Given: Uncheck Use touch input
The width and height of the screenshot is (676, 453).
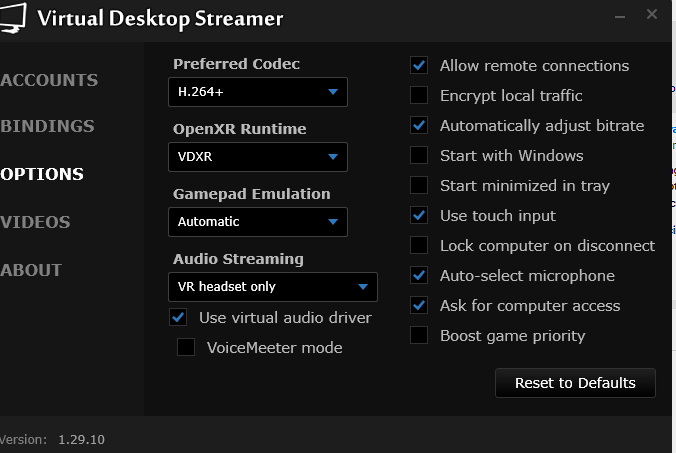Looking at the screenshot, I should point(419,215).
